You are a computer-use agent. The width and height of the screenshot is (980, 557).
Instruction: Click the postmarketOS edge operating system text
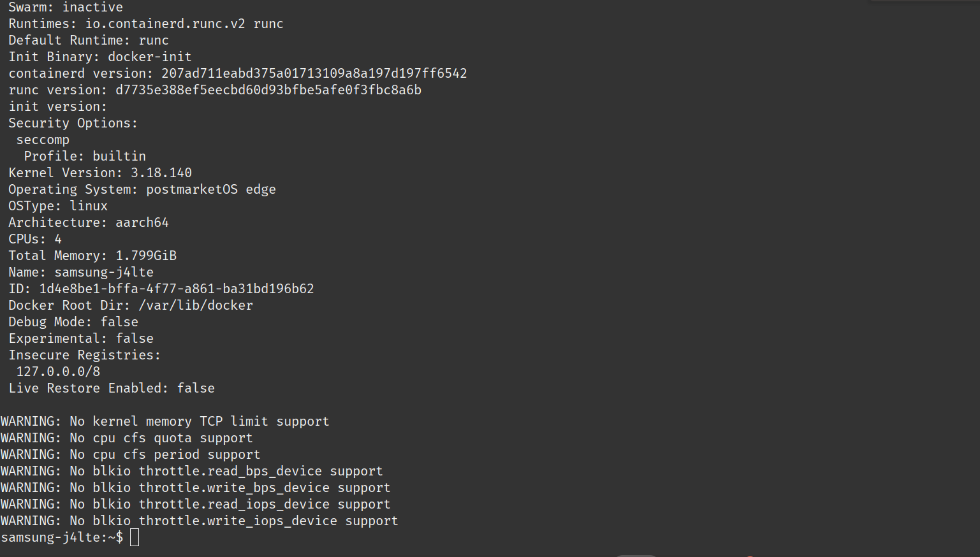click(x=210, y=189)
